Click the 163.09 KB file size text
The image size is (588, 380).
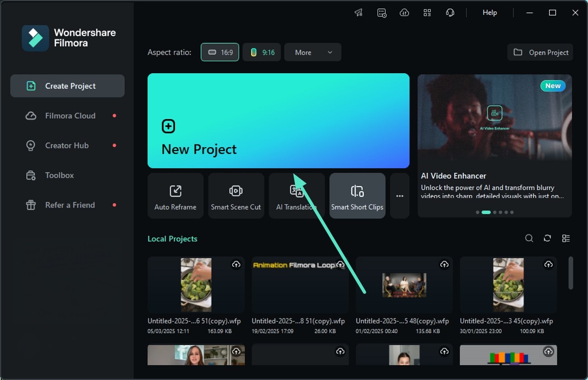(x=220, y=331)
